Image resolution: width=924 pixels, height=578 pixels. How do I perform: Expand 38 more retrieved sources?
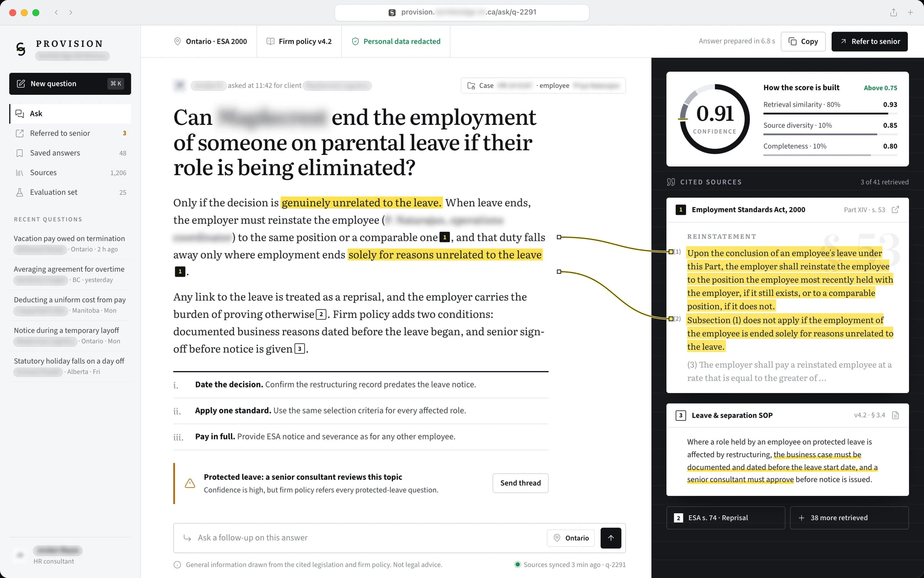849,518
